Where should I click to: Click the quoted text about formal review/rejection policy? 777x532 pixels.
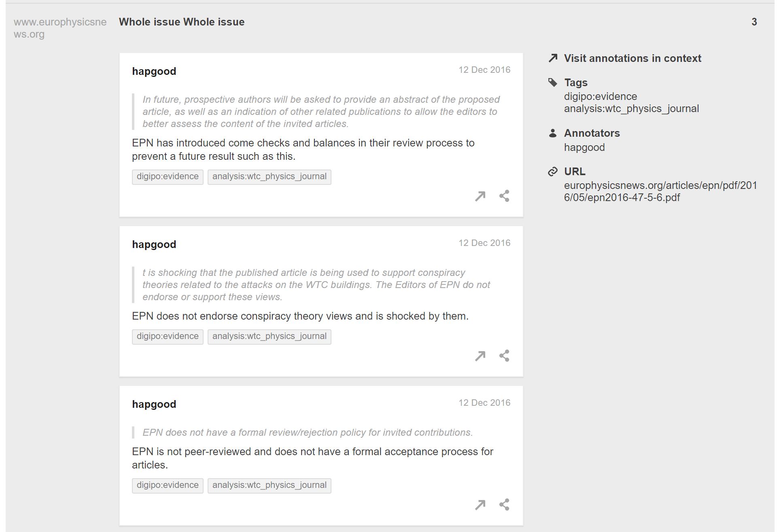pyautogui.click(x=307, y=432)
